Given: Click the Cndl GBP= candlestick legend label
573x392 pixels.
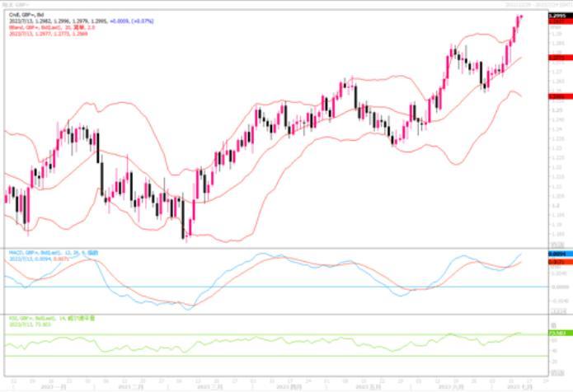Looking at the screenshot, I should tap(25, 14).
